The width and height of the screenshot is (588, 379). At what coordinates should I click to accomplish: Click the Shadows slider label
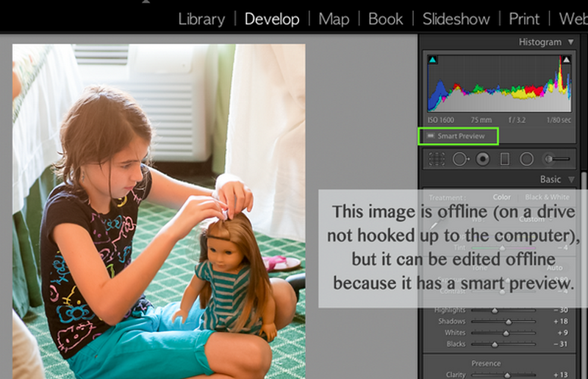452,322
